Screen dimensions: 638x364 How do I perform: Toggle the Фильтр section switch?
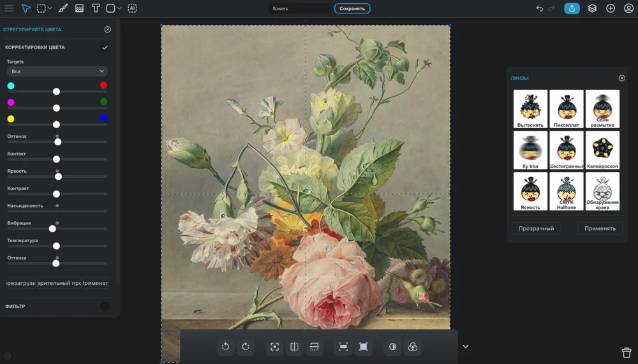(105, 307)
